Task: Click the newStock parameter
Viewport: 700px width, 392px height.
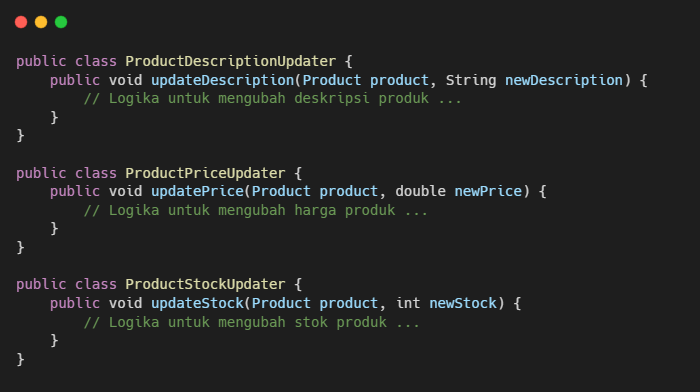Action: [x=463, y=303]
